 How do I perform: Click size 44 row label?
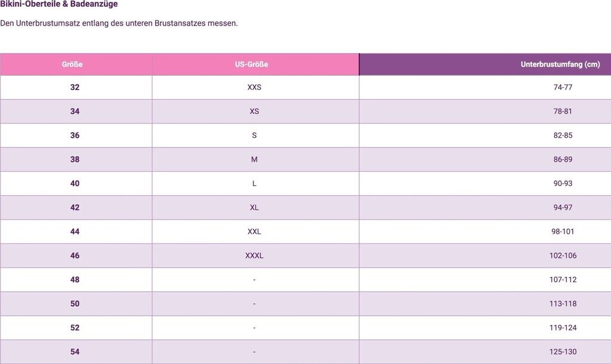coord(75,232)
